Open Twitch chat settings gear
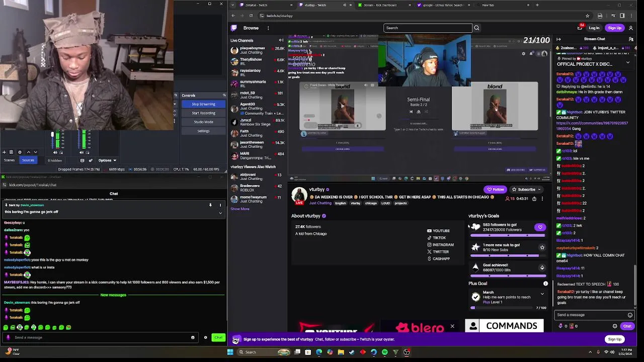The height and width of the screenshot is (362, 644). click(615, 326)
